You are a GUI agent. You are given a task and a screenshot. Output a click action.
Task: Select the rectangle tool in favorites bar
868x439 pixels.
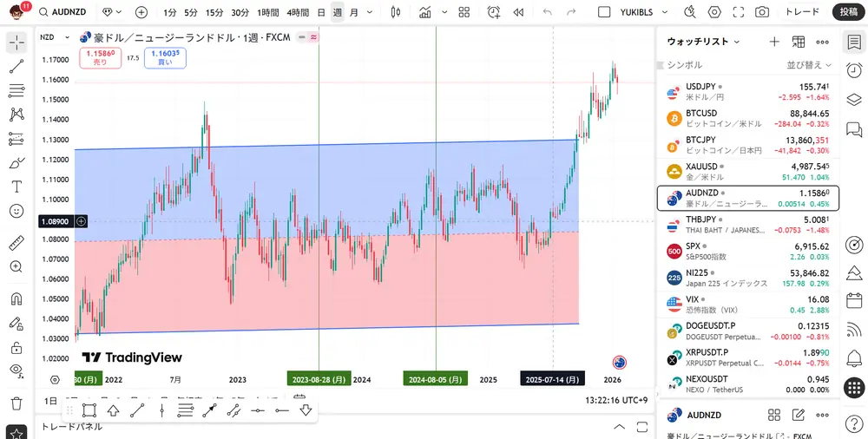click(89, 410)
